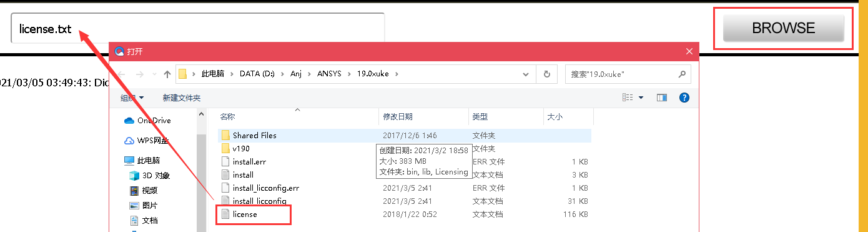The image size is (868, 232).
Task: Click 新建文件夹 button
Action: coord(182,98)
